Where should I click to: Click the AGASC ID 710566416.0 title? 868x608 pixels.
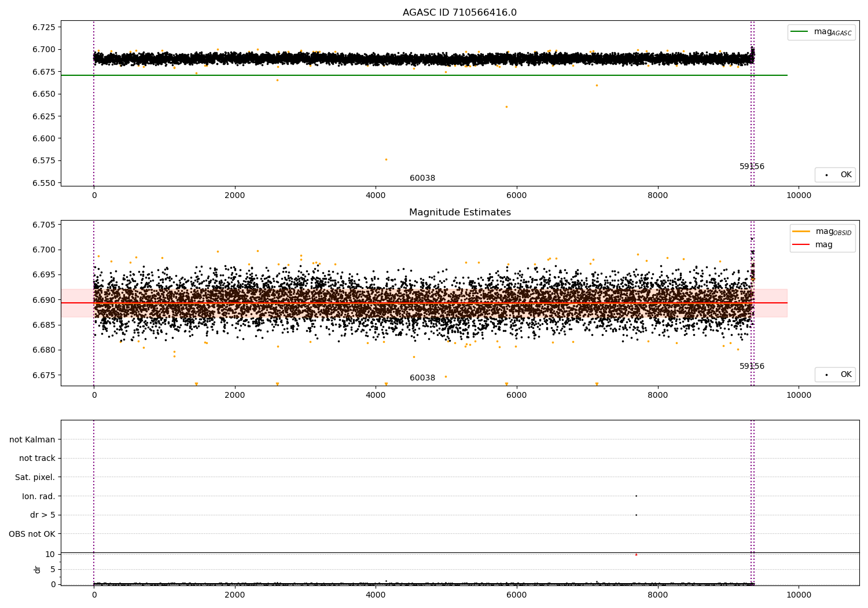(459, 13)
